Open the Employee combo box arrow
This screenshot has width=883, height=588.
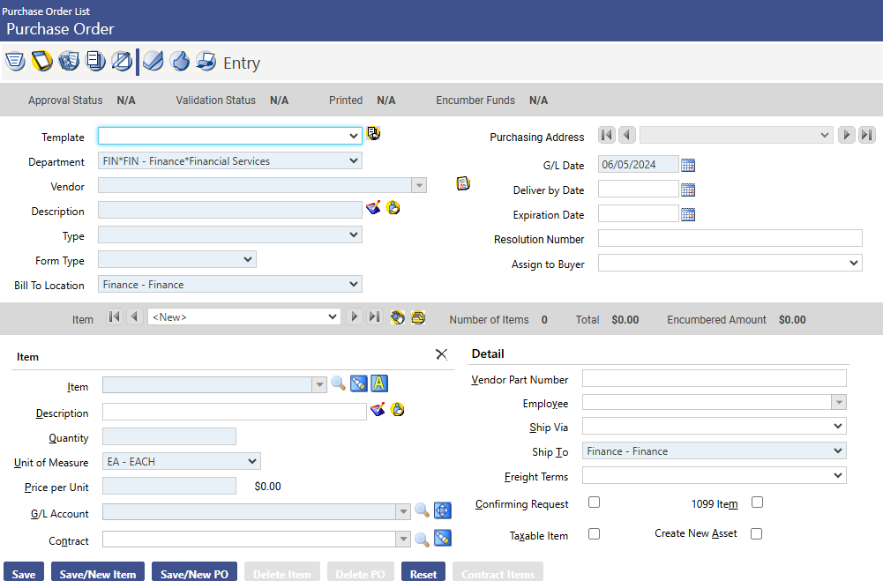[x=839, y=402]
